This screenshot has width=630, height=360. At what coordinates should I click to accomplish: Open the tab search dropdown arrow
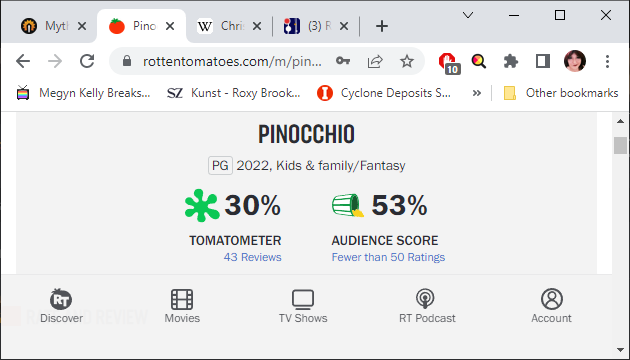468,15
